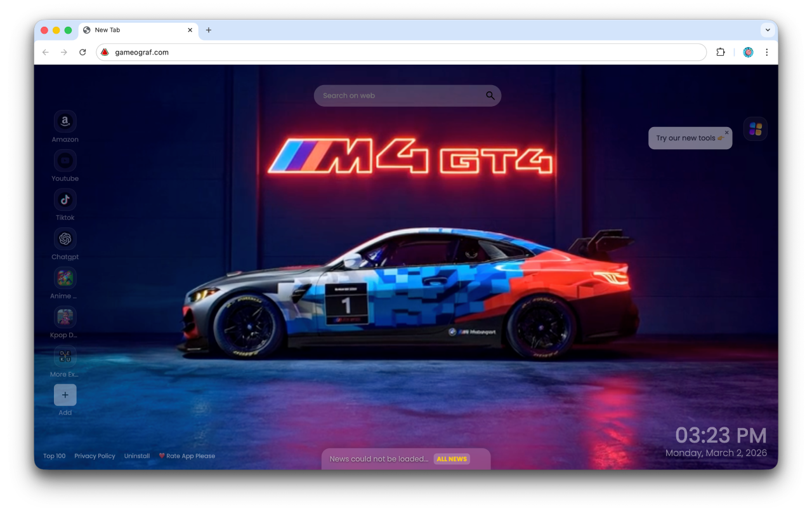This screenshot has width=812, height=508.
Task: Open the Anime shortcut icon
Action: (x=65, y=278)
